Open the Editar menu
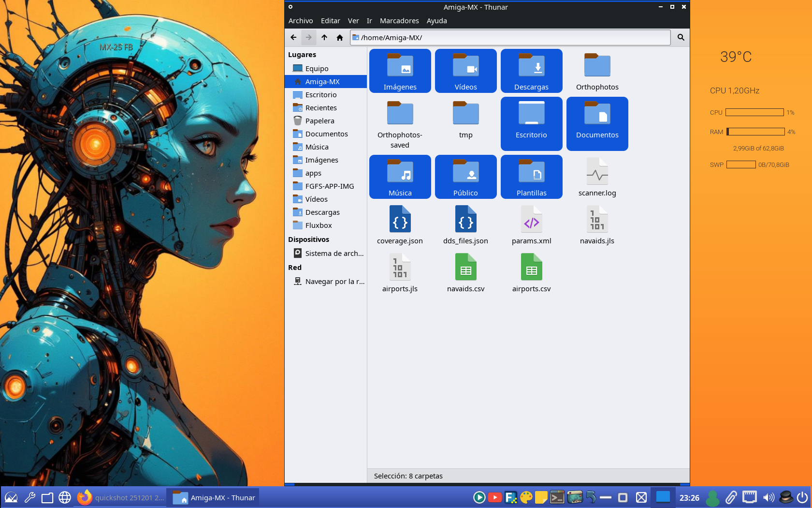 point(331,21)
